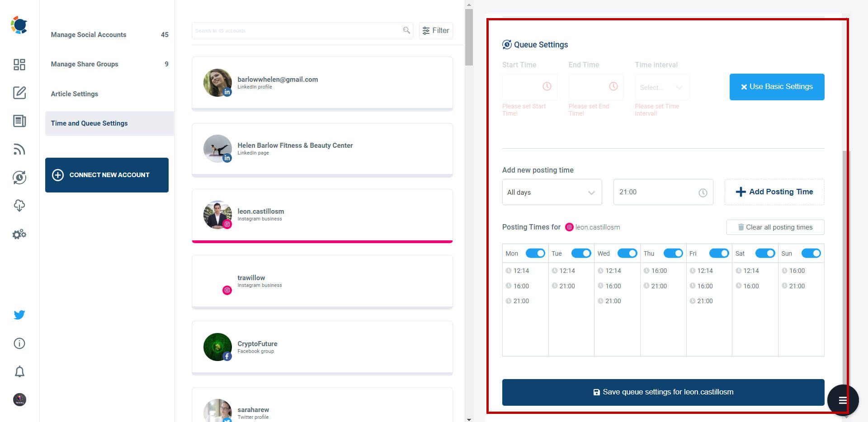Open the All days dropdown

[552, 192]
